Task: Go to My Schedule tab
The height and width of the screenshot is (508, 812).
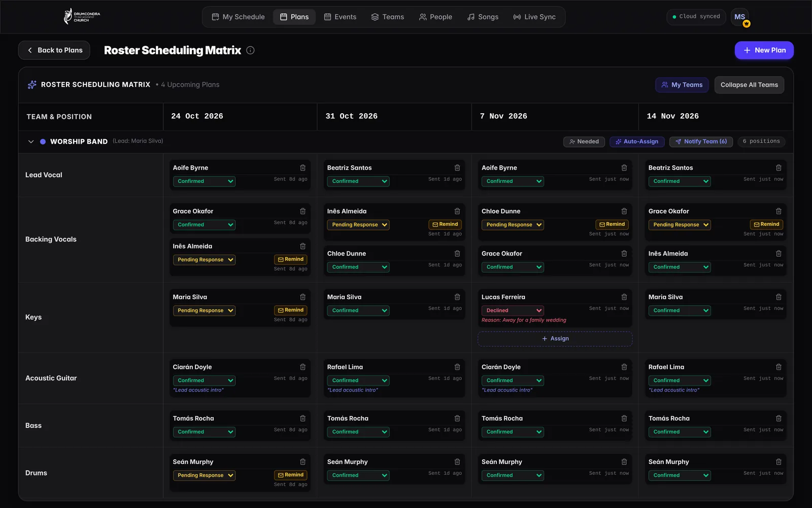Action: (238, 17)
